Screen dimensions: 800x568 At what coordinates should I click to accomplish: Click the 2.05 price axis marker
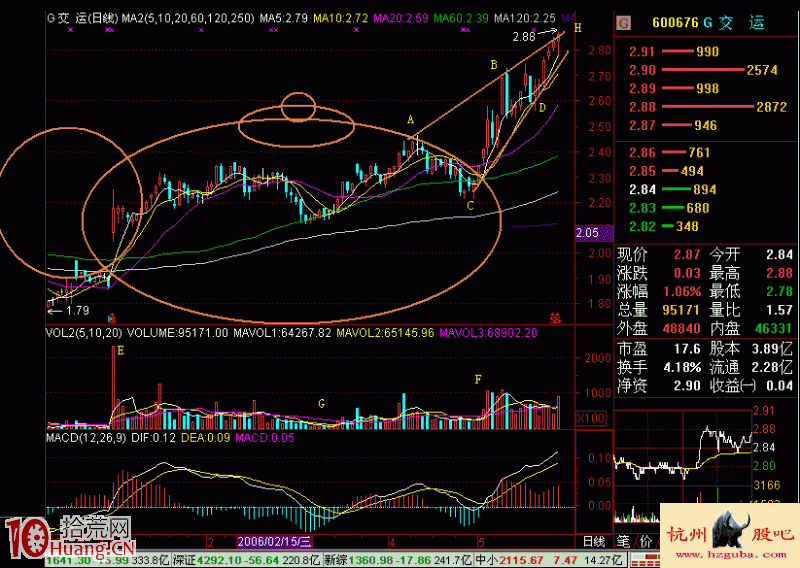[x=594, y=233]
